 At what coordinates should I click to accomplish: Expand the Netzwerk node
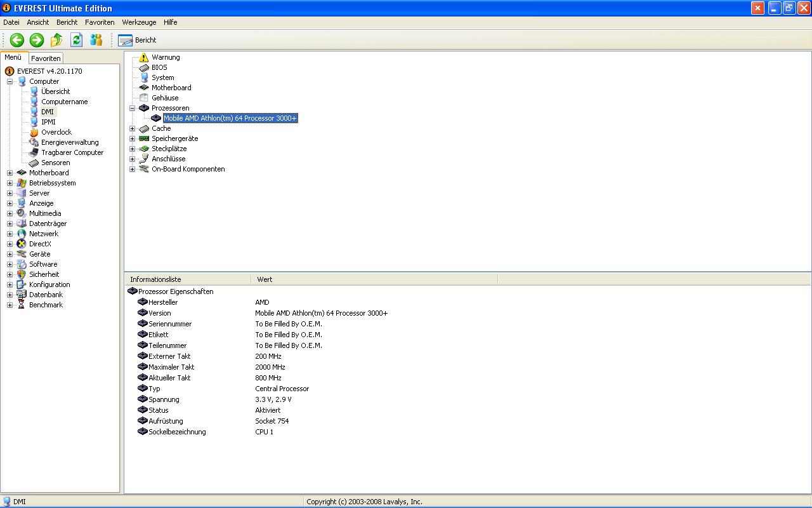10,234
